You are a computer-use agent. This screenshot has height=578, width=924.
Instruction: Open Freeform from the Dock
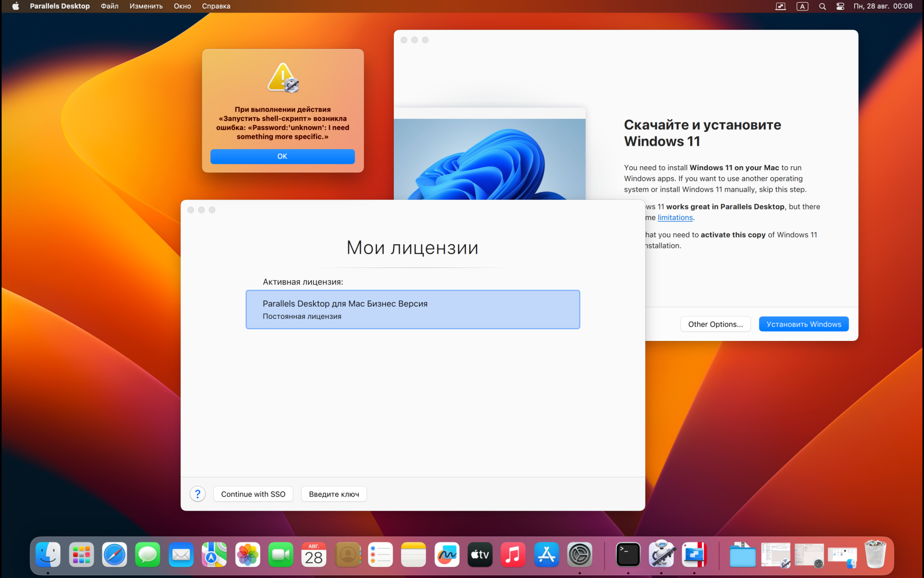point(447,555)
